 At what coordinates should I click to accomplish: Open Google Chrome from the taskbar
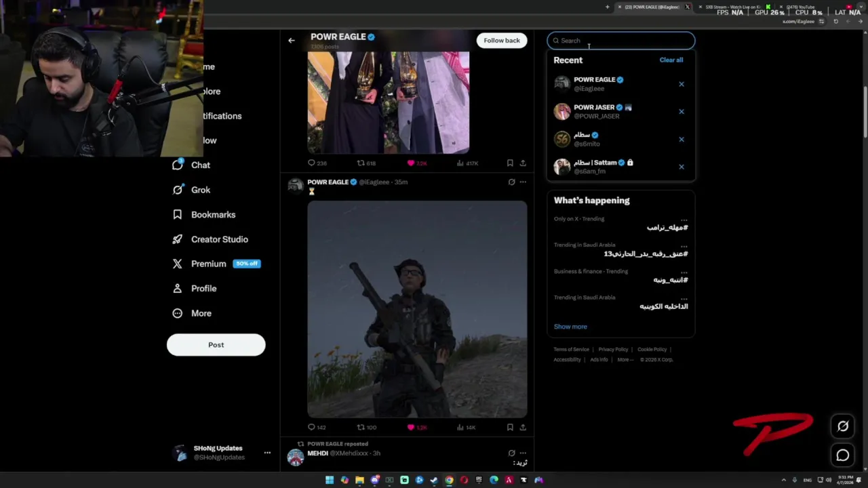tap(449, 480)
